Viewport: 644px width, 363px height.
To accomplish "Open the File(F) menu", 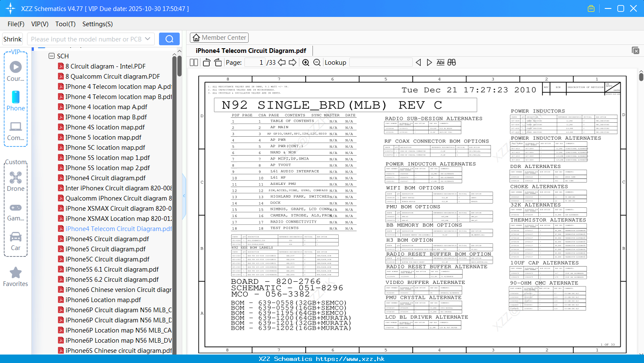I will pyautogui.click(x=16, y=24).
